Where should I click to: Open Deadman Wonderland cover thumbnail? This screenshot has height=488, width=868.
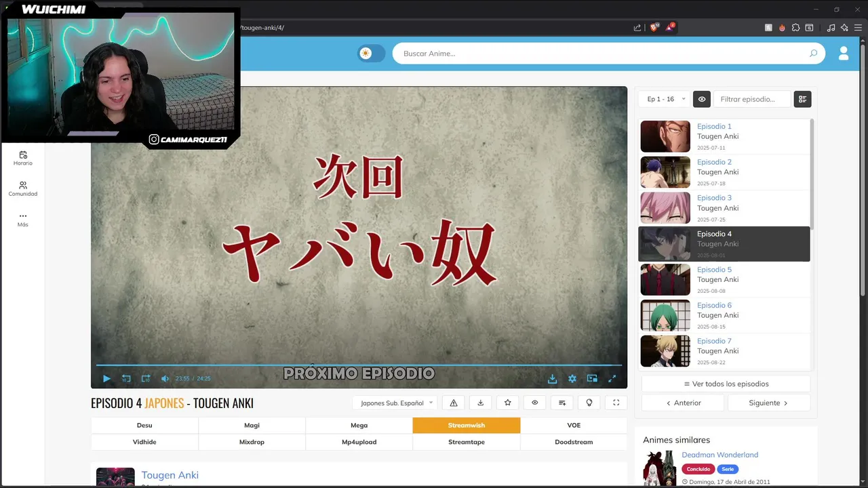659,468
